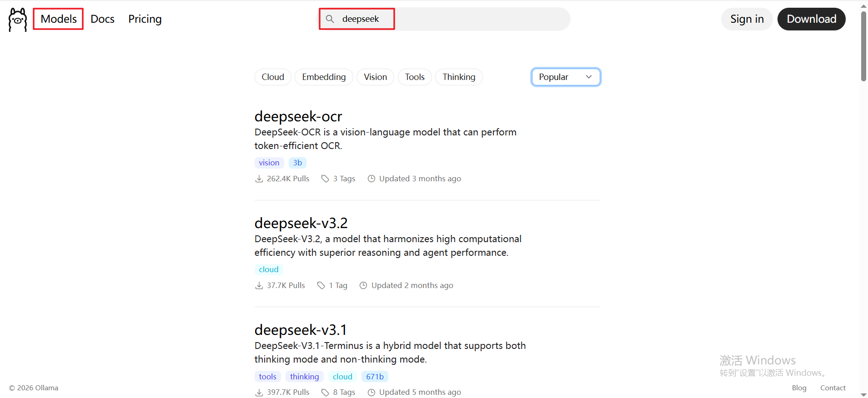Click the 3 Tags text

344,179
